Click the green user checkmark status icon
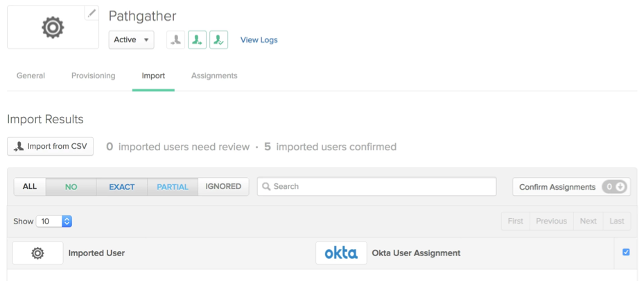This screenshot has height=281, width=644. pos(219,40)
